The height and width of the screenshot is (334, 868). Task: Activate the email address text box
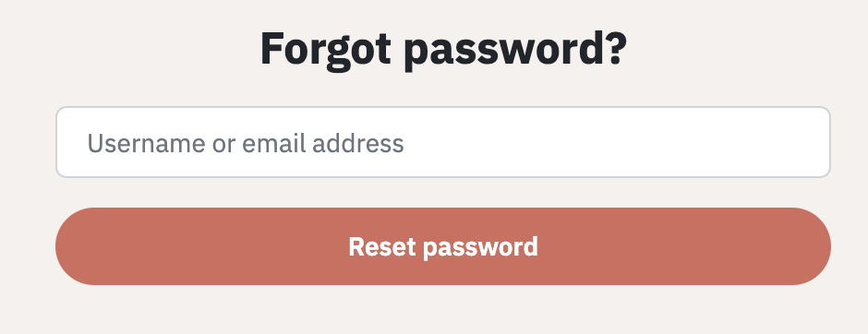coord(443,142)
